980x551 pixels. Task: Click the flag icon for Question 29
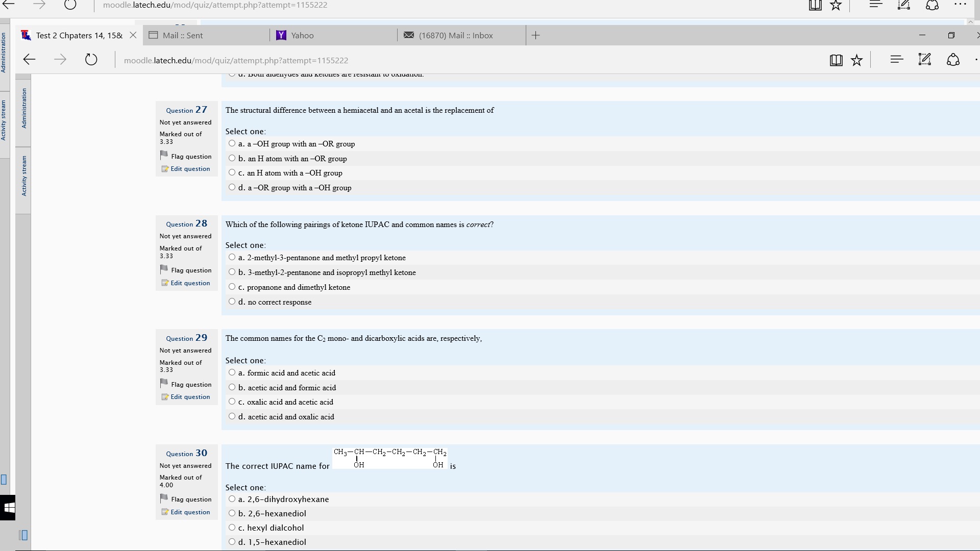[164, 383]
